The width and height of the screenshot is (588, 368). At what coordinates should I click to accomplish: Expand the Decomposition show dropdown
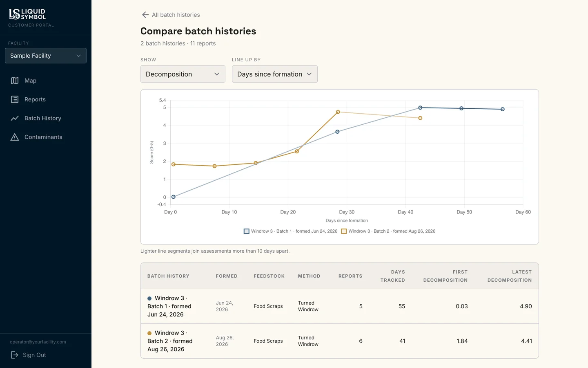[x=183, y=74]
